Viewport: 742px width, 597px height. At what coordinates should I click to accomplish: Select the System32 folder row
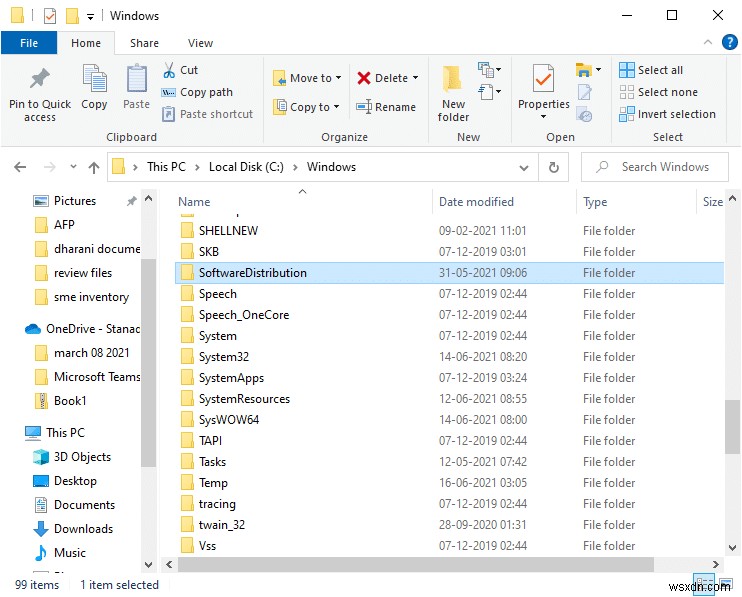pyautogui.click(x=449, y=357)
